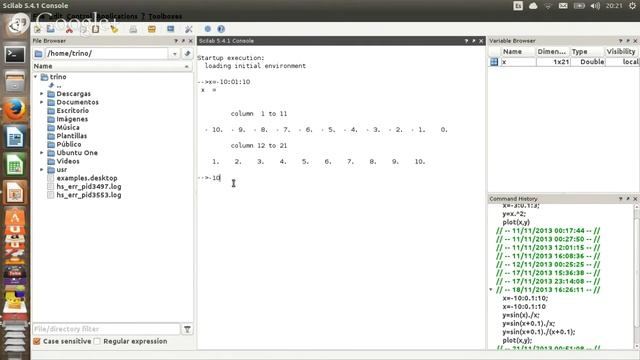Click the Print toolbar icon
The width and height of the screenshot is (640, 360).
tap(133, 29)
